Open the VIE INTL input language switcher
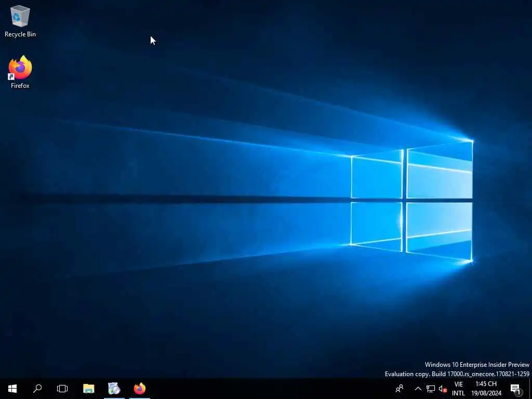Viewport: 532px width, 399px height. tap(458, 389)
